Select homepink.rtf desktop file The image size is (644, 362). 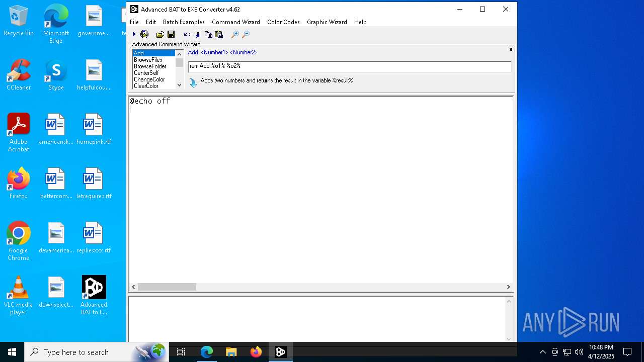(x=94, y=130)
